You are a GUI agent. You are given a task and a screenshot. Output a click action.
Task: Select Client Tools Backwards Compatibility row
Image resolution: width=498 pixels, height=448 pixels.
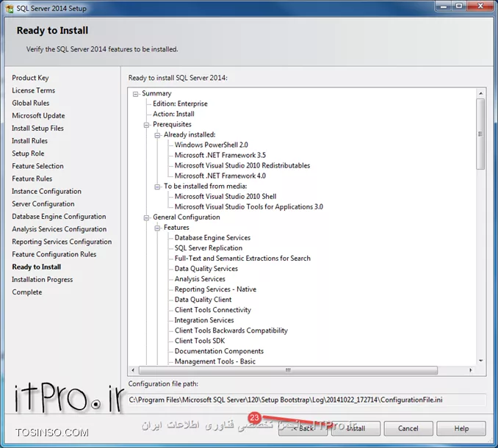[x=231, y=330]
